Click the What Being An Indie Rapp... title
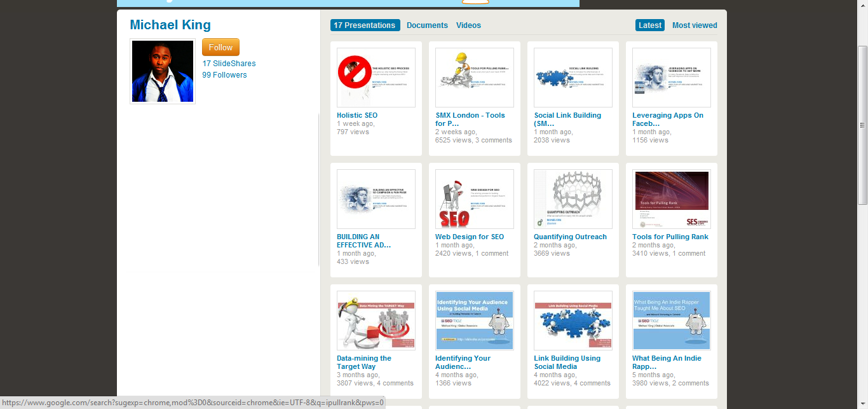This screenshot has width=868, height=409. point(667,363)
